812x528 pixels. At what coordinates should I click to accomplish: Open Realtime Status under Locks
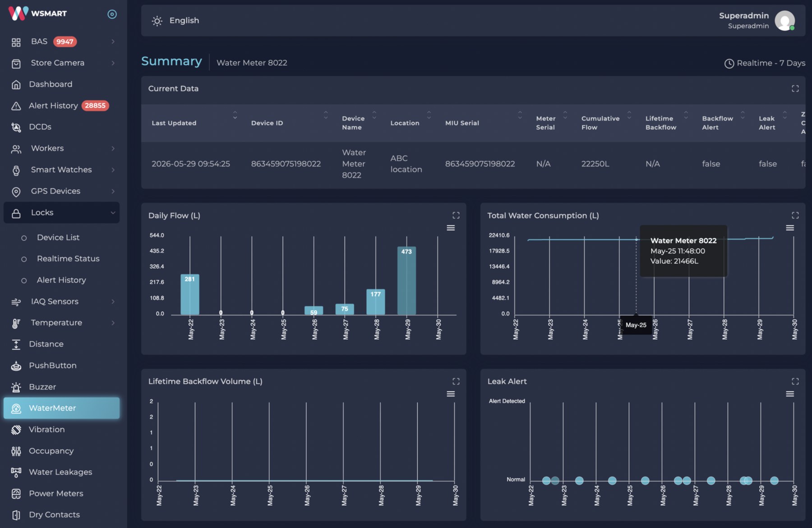pos(68,259)
